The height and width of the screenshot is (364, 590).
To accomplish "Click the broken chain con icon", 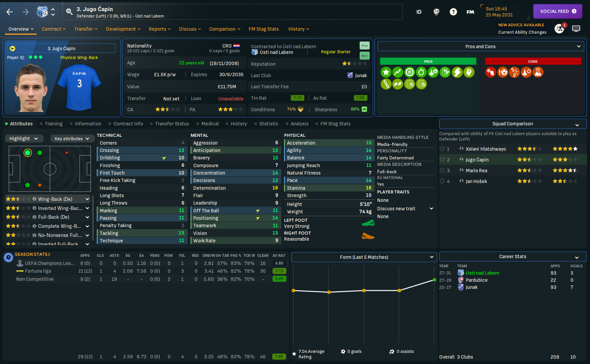I will pos(514,72).
